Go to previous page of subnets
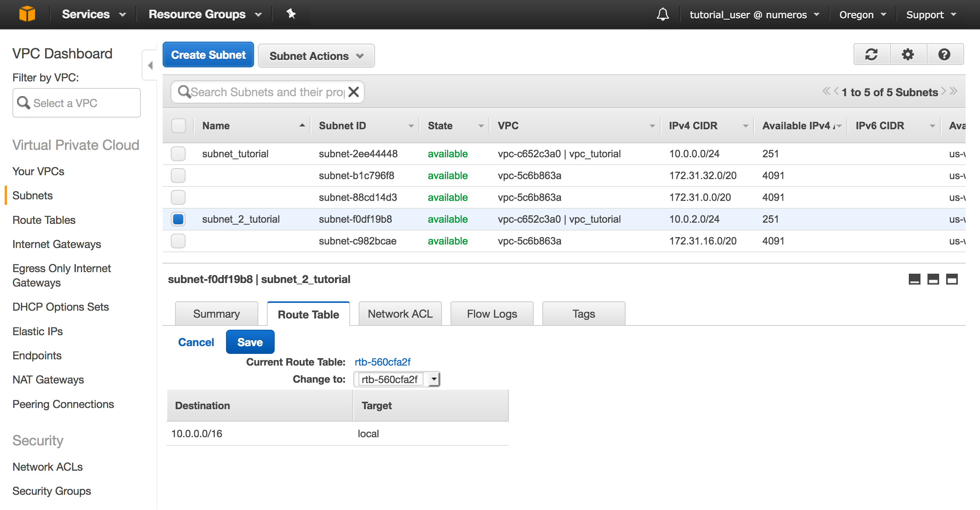Viewport: 980px width, 510px height. [x=836, y=91]
